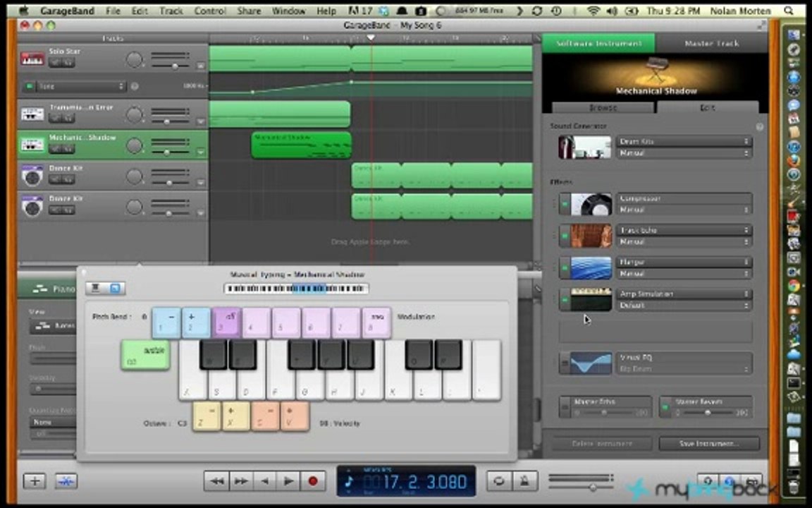Viewport: 812px width, 508px height.
Task: Open the Track Echo effect dropdown
Action: tap(684, 229)
